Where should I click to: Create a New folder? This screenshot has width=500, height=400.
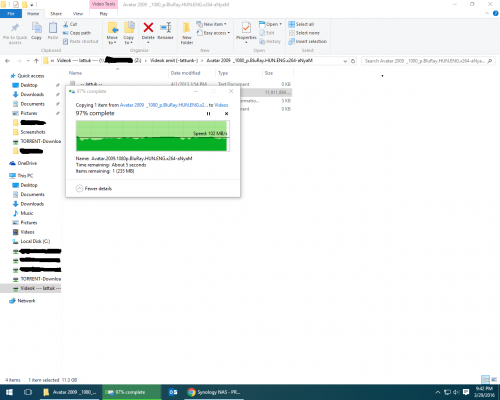[187, 33]
